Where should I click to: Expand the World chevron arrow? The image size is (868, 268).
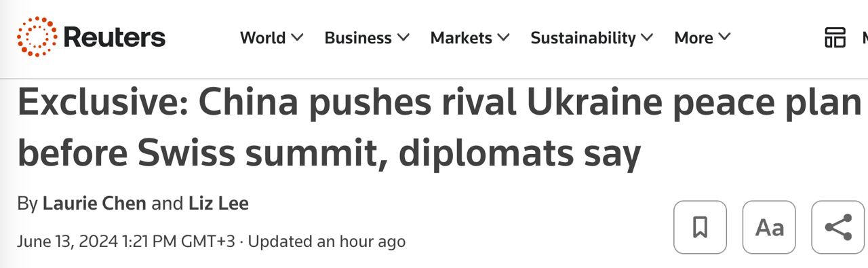[x=297, y=38]
